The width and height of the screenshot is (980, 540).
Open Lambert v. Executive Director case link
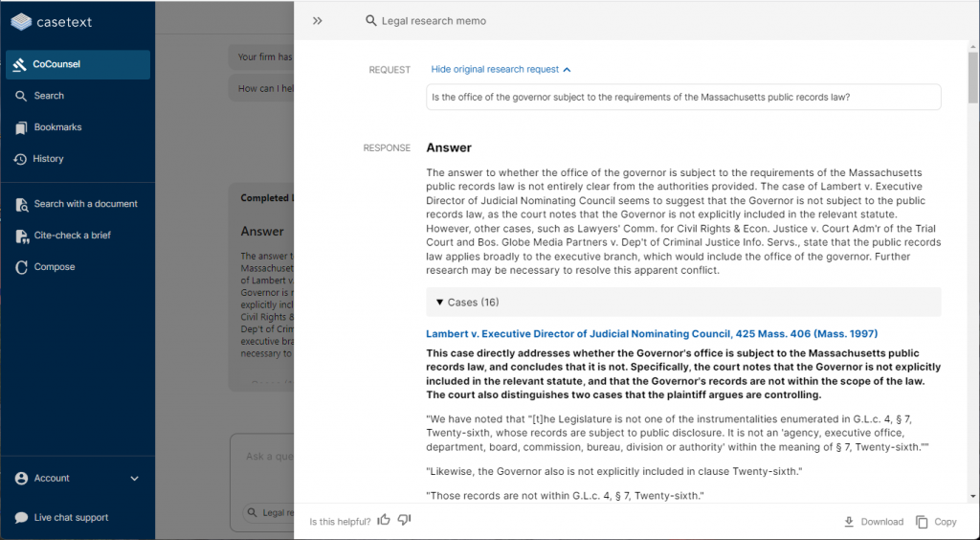651,334
